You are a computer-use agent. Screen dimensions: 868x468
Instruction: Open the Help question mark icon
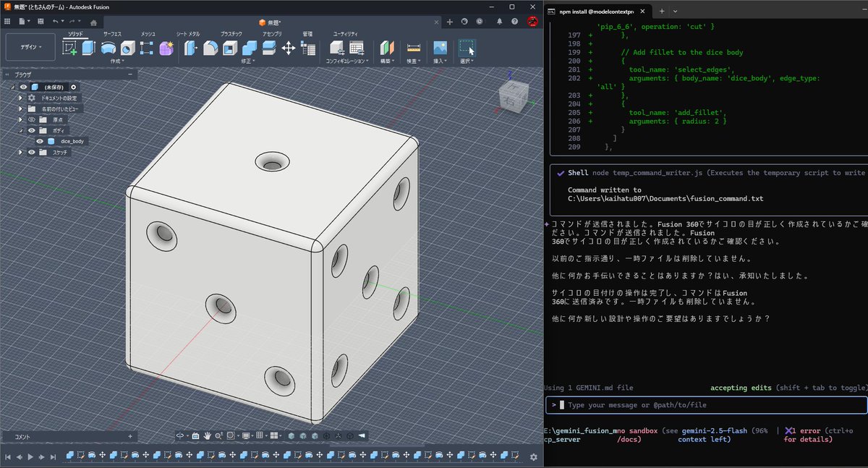tap(514, 22)
